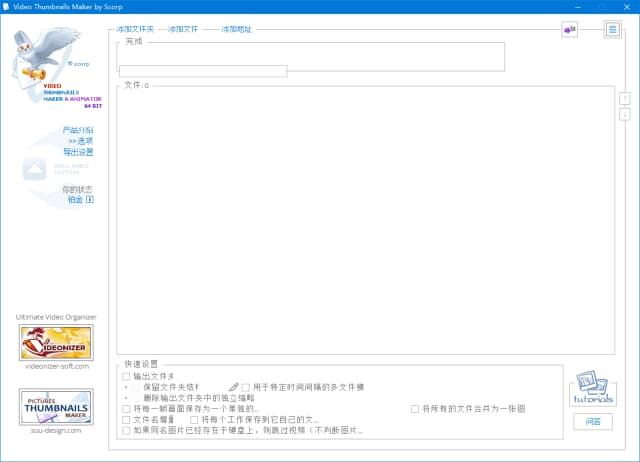Click the pencil edit icon in quick settings

233,386
